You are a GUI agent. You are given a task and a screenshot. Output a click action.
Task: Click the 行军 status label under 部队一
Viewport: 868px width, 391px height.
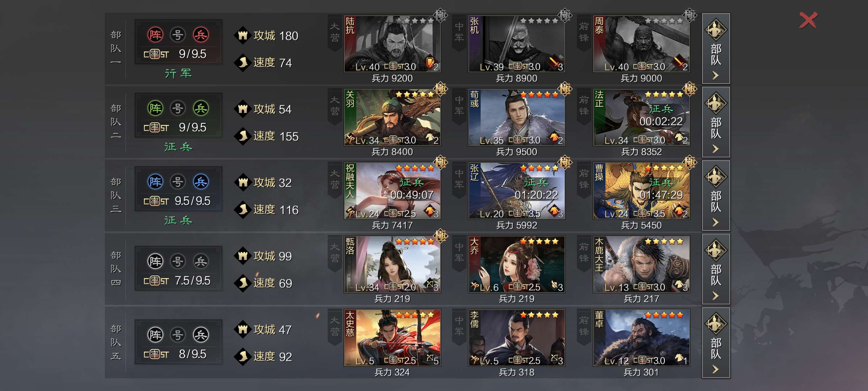(178, 73)
